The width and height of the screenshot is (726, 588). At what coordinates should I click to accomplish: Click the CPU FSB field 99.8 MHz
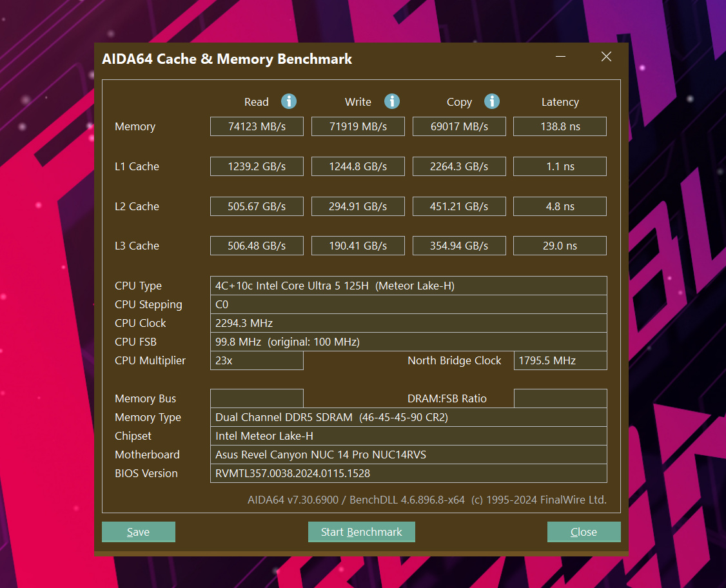coord(408,342)
